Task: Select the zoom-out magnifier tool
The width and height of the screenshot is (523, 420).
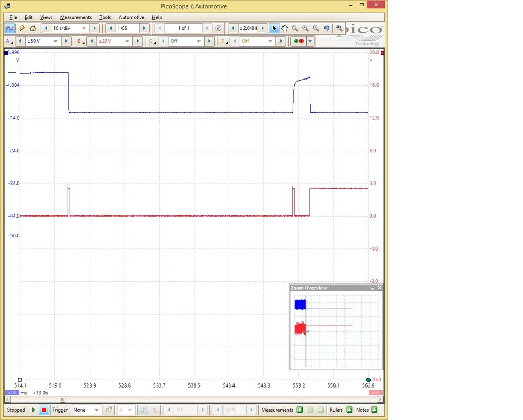Action: coord(316,28)
